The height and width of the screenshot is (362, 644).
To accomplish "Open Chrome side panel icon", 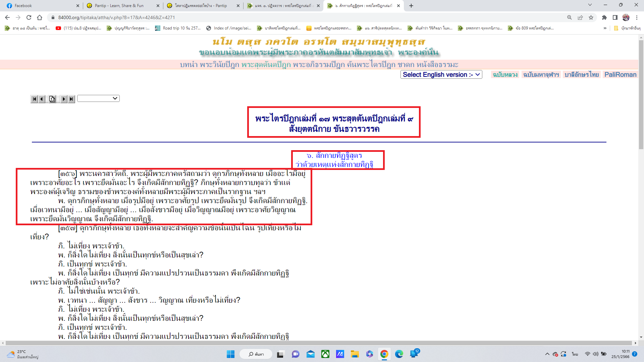I will click(x=615, y=17).
